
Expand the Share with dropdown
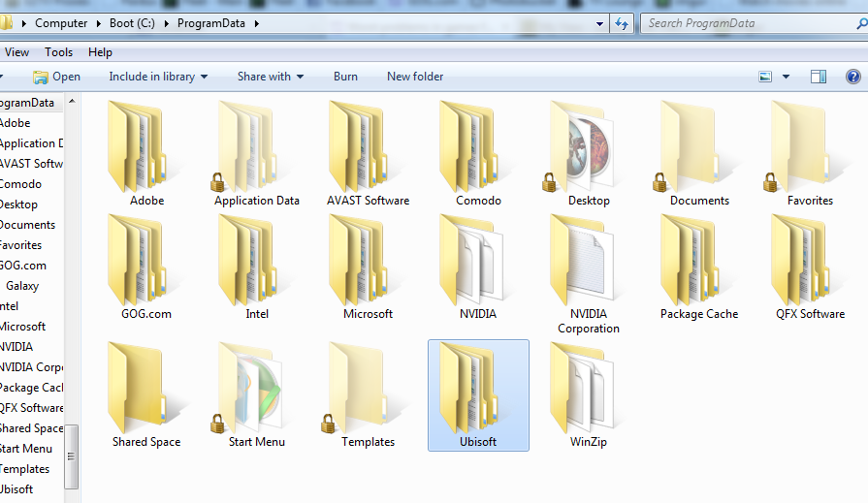pyautogui.click(x=300, y=77)
